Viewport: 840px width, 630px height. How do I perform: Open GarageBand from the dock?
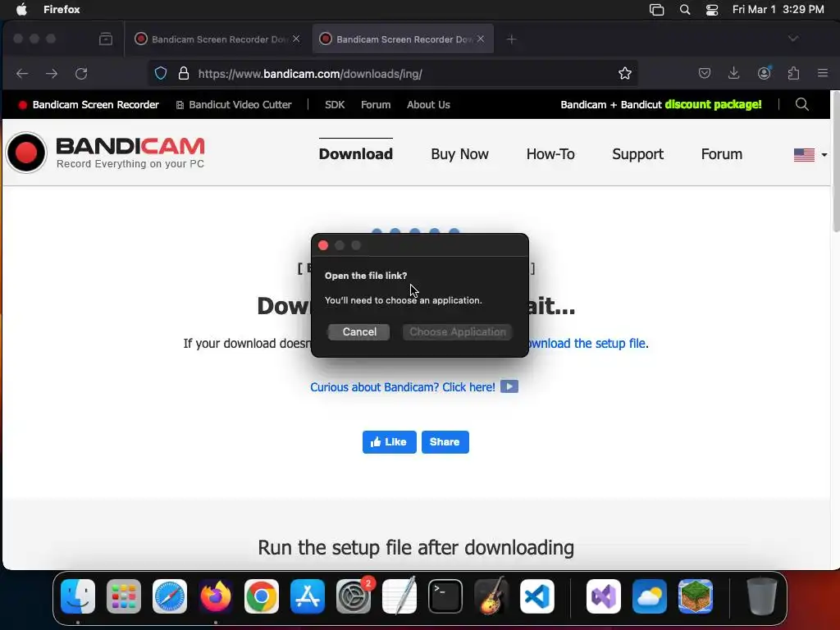pyautogui.click(x=491, y=596)
